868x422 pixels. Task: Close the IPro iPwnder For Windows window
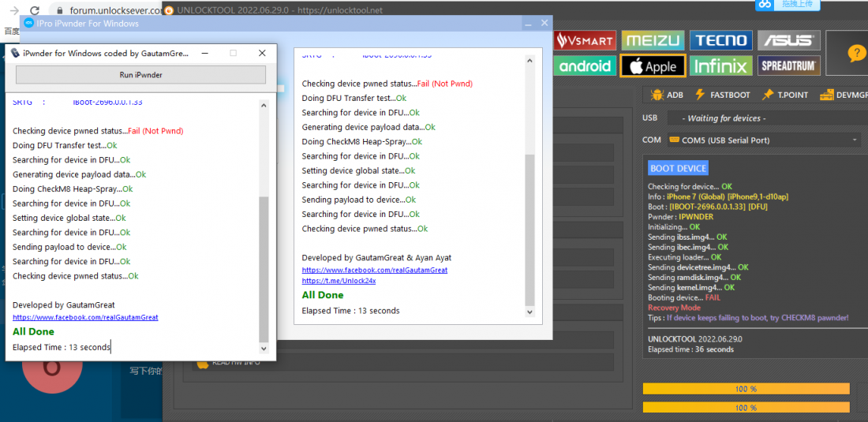544,23
